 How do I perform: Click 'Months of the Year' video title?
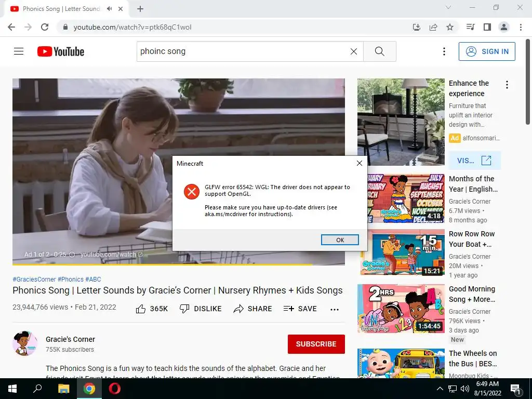(473, 184)
